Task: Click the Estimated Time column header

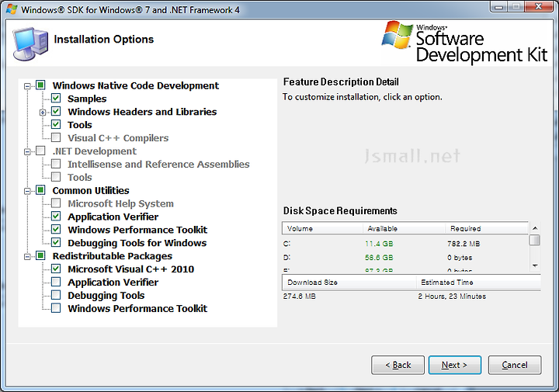Action: pos(478,283)
